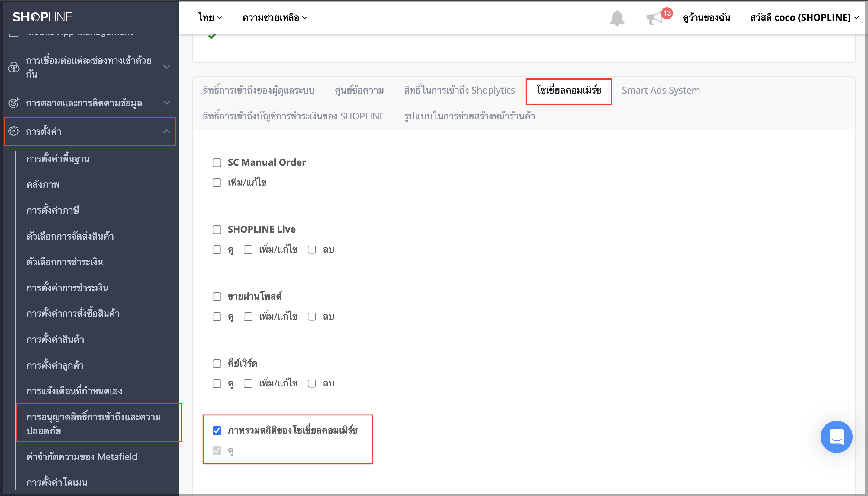Open คำจำกัดความของ Metafield in sidebar
This screenshot has height=496, width=868.
point(82,456)
